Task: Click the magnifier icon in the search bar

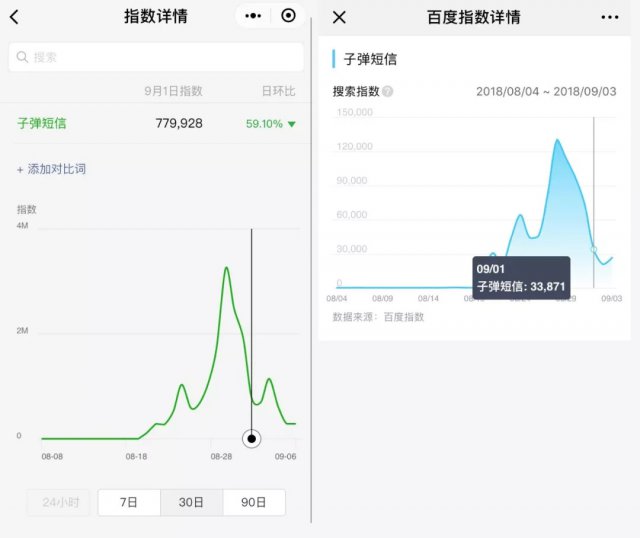Action: (x=22, y=57)
